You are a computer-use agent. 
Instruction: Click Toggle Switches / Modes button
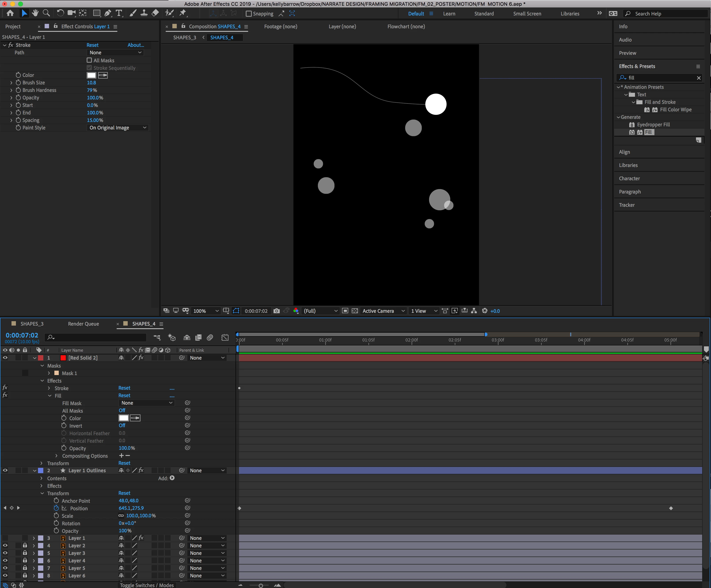coord(147,585)
